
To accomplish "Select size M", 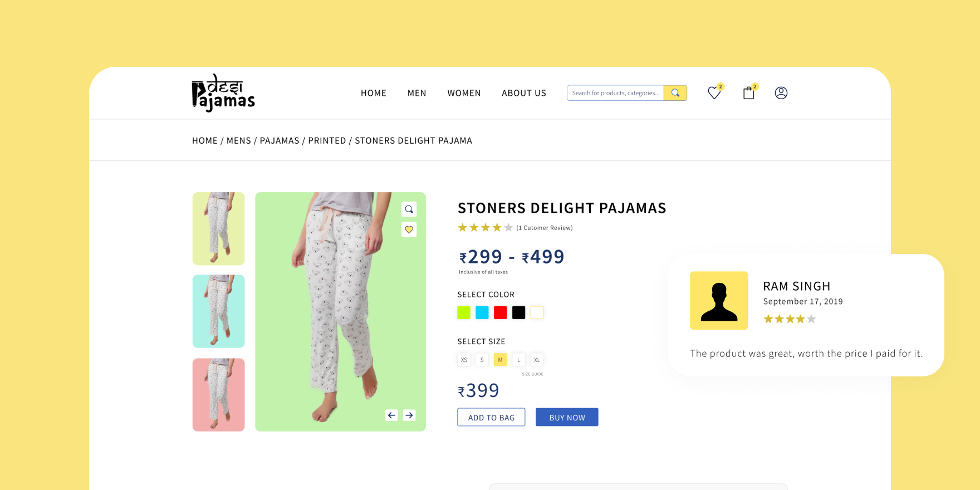I will pyautogui.click(x=500, y=360).
